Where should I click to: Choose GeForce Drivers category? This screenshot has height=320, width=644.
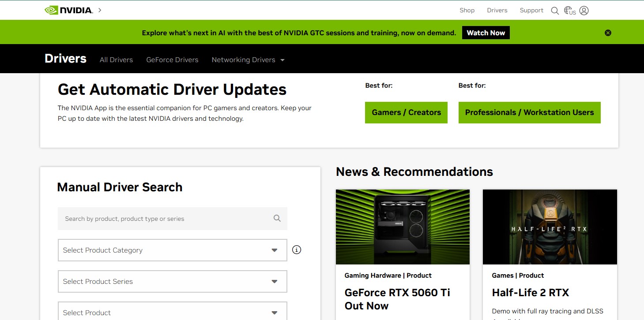click(172, 60)
